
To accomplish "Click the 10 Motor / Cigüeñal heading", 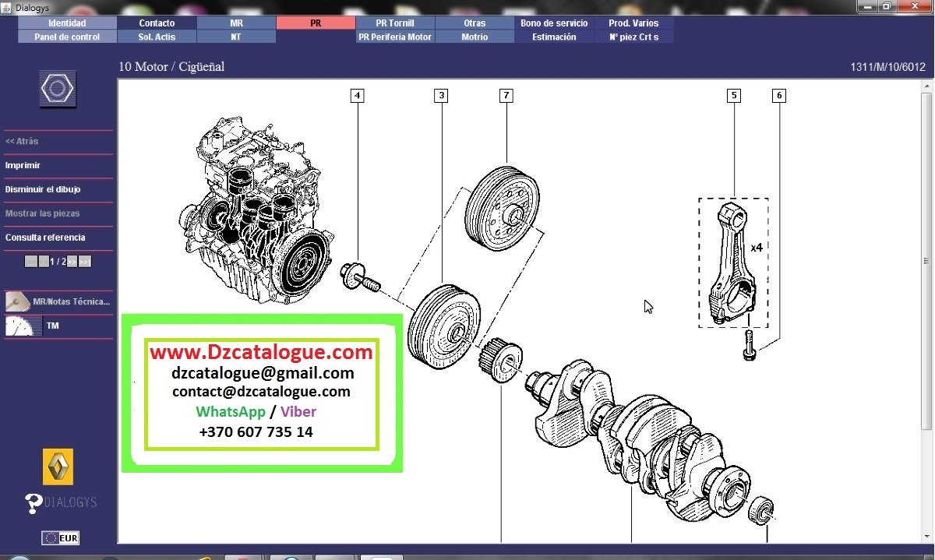I will (171, 67).
